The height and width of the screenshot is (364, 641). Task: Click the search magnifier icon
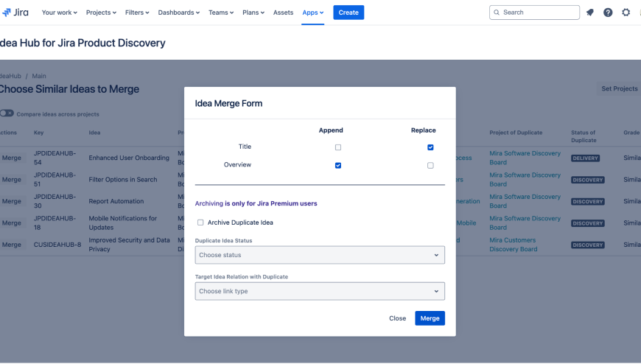(497, 13)
